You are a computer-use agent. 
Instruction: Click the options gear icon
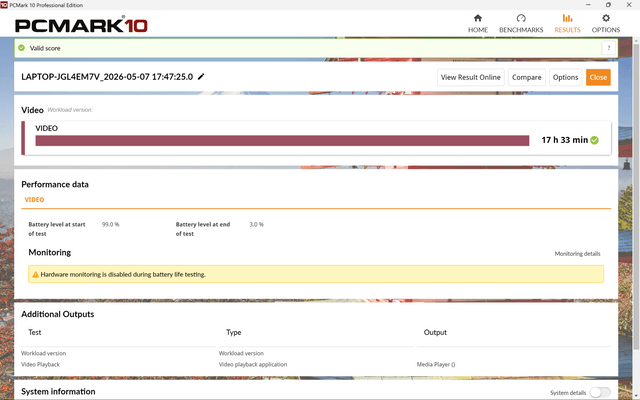click(x=606, y=18)
